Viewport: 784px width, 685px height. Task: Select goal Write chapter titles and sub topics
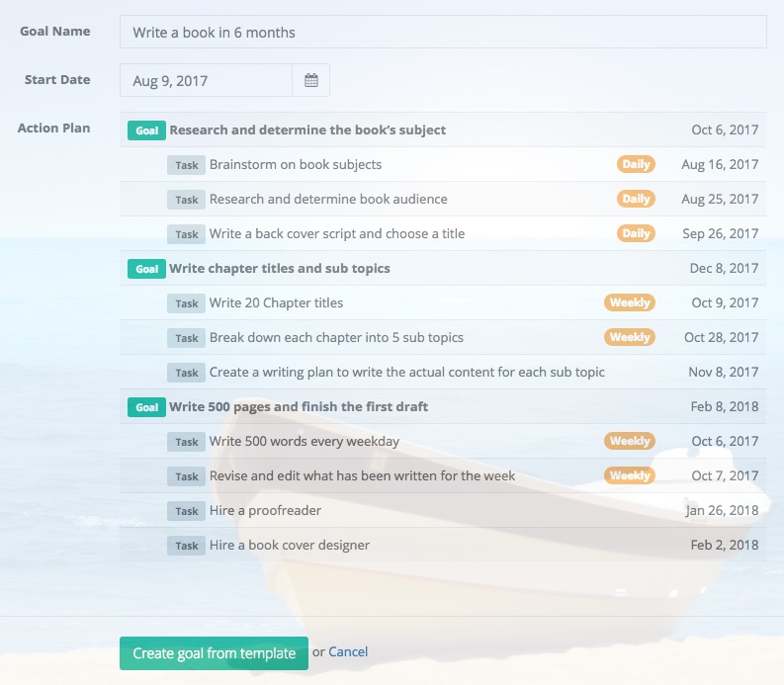(x=279, y=268)
